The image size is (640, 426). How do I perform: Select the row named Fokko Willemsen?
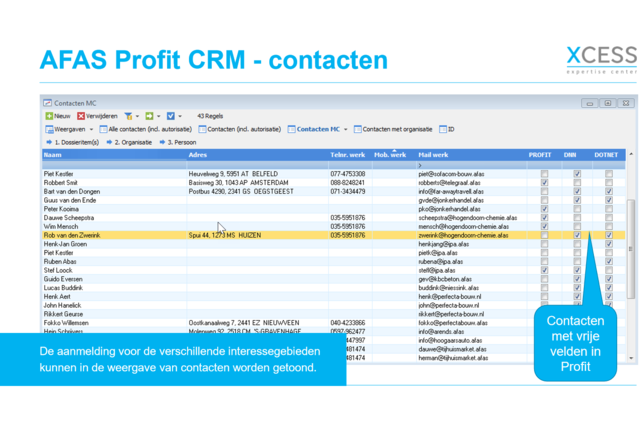coord(333,323)
